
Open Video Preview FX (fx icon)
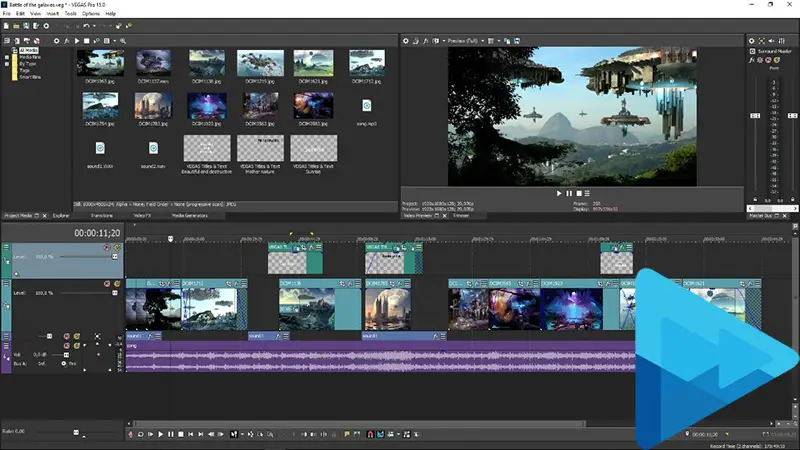pyautogui.click(x=424, y=40)
